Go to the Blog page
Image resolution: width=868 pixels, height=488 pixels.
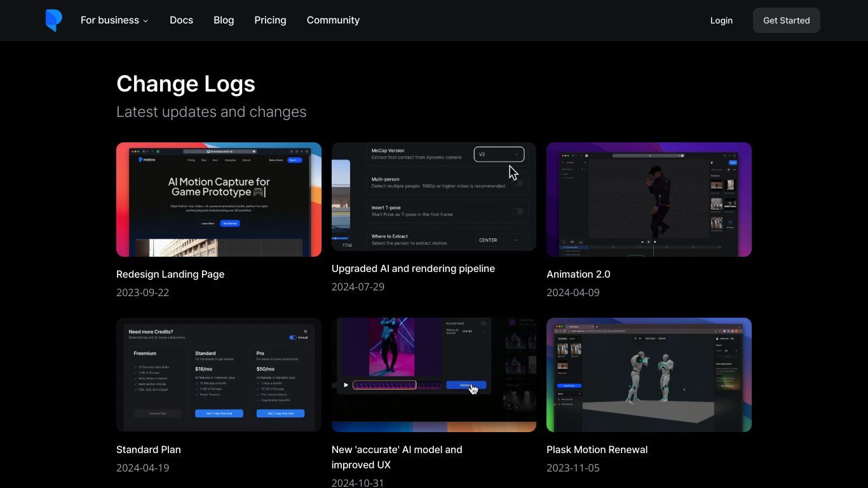point(224,20)
